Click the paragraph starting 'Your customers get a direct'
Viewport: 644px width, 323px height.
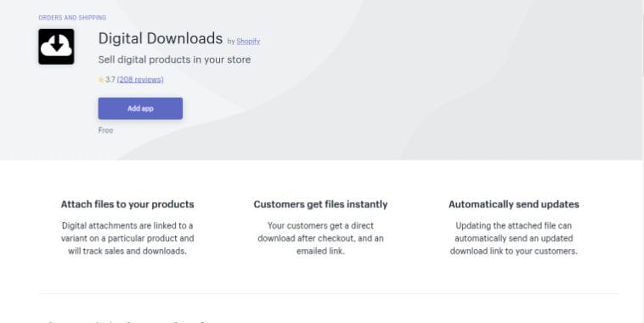click(320, 238)
